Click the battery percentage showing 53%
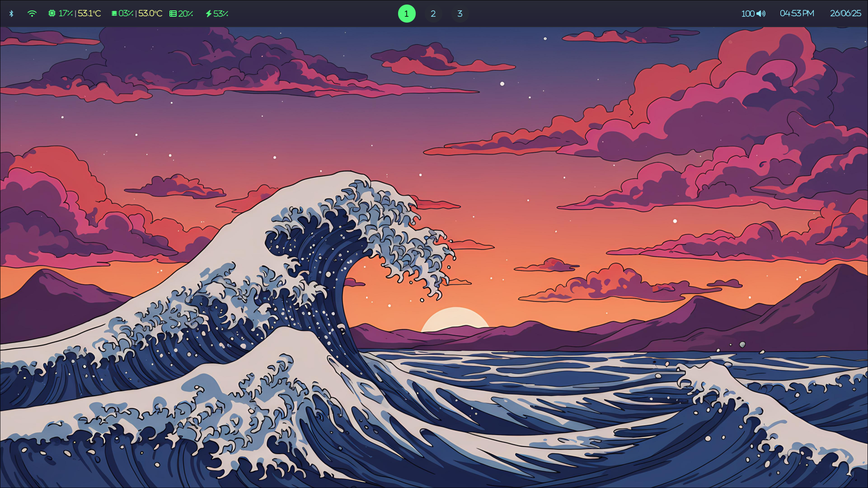Screen dimensions: 868x488 (221, 13)
